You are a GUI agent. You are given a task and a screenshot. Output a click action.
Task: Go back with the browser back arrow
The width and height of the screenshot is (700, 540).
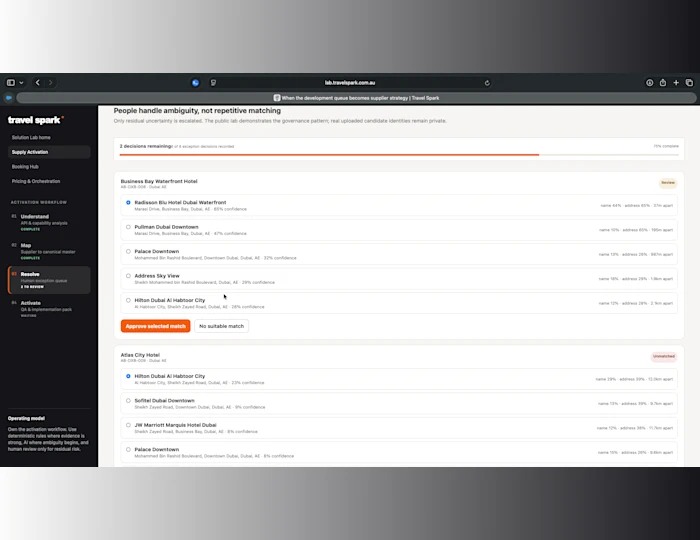tap(38, 83)
